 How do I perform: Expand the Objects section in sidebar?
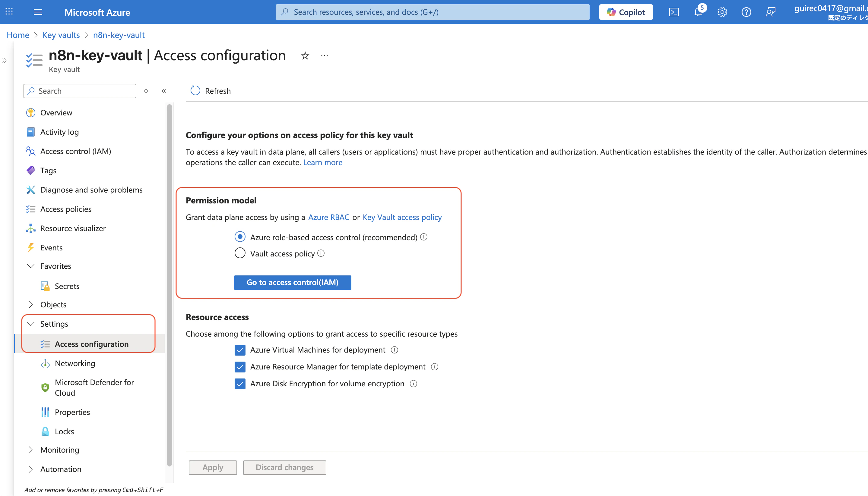point(31,305)
